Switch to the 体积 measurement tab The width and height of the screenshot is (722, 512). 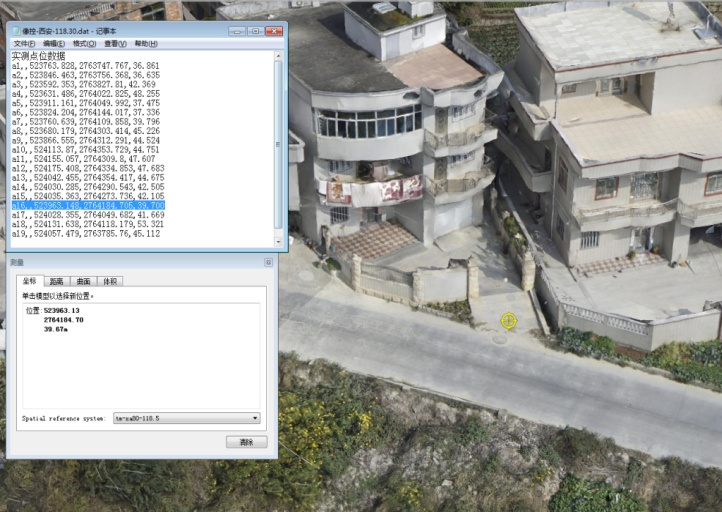tap(109, 282)
